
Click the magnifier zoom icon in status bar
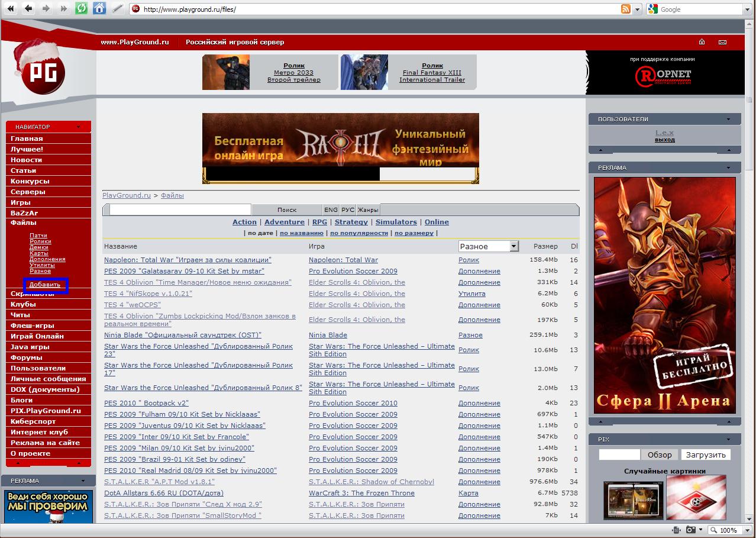pyautogui.click(x=714, y=530)
